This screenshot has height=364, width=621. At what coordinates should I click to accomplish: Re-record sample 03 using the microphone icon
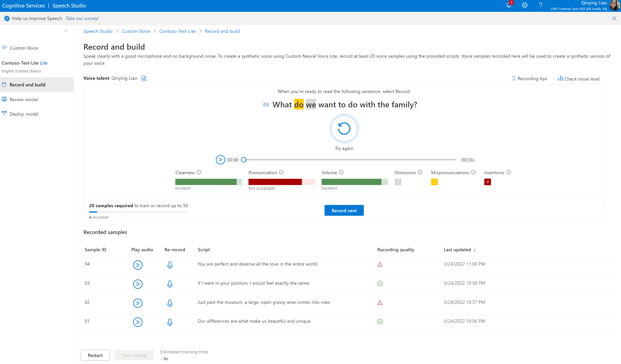coord(170,284)
